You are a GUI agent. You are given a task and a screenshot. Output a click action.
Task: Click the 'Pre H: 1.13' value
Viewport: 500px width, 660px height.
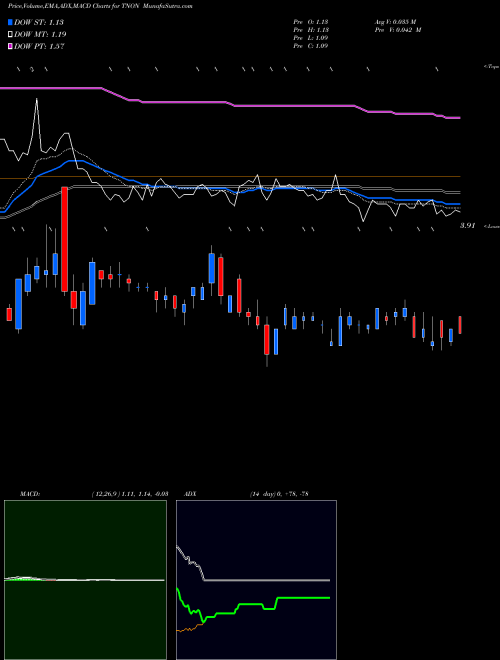pos(311,30)
